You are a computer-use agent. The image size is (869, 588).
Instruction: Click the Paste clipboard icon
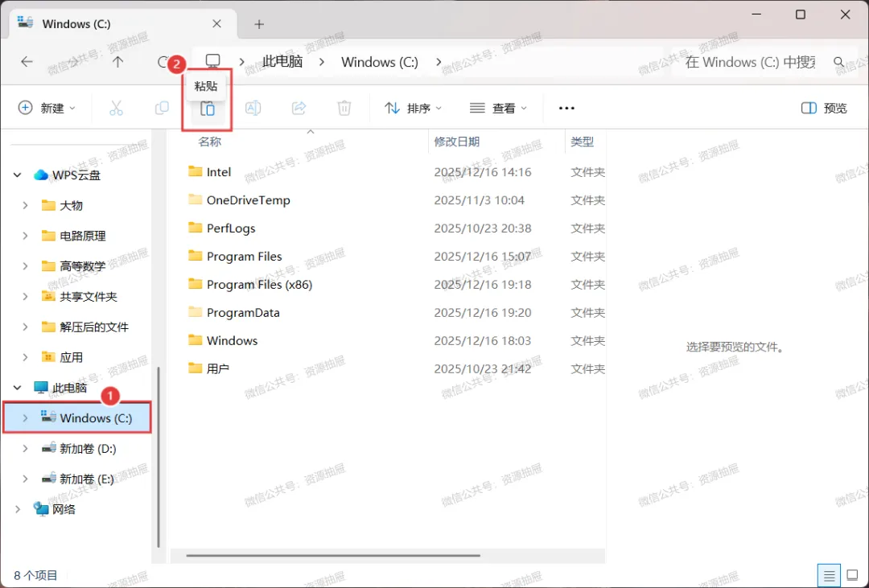point(208,108)
